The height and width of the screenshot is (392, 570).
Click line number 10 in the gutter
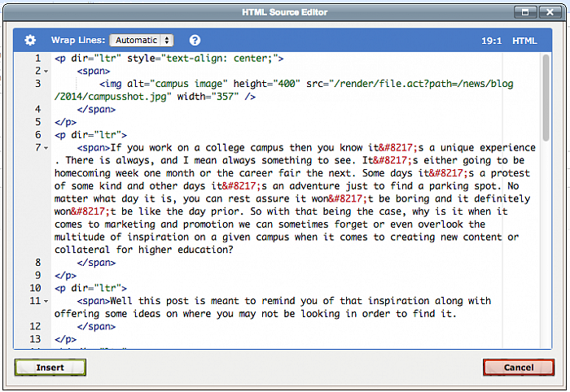pyautogui.click(x=35, y=288)
